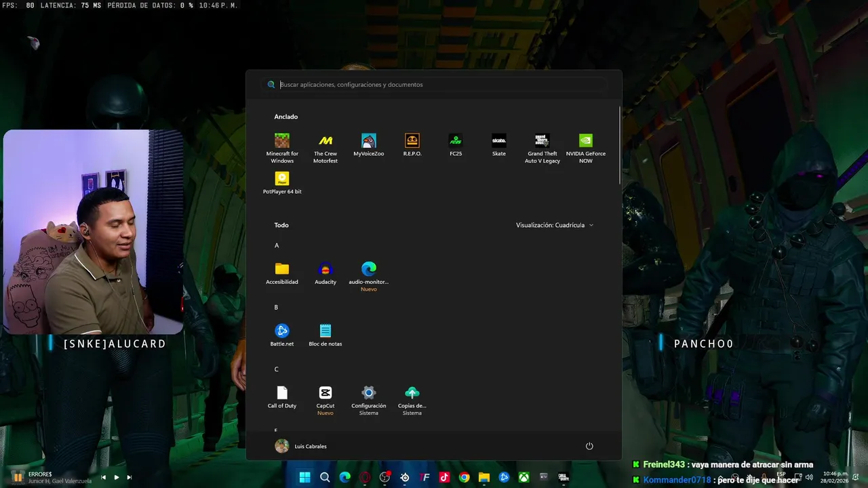Screen dimensions: 868x488
Task: Open Grand Theft Auto V Legacy
Action: click(x=542, y=148)
